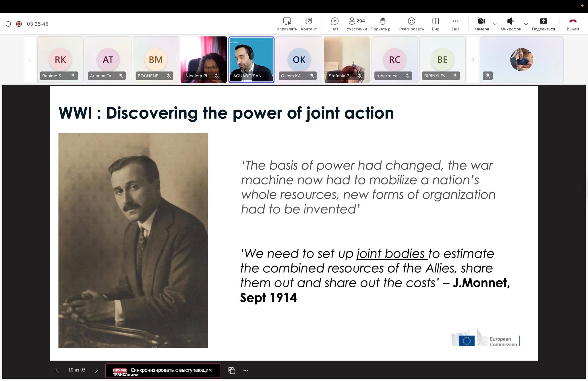The height and width of the screenshot is (381, 588).
Task: Click European Commission logo on slide
Action: 486,338
